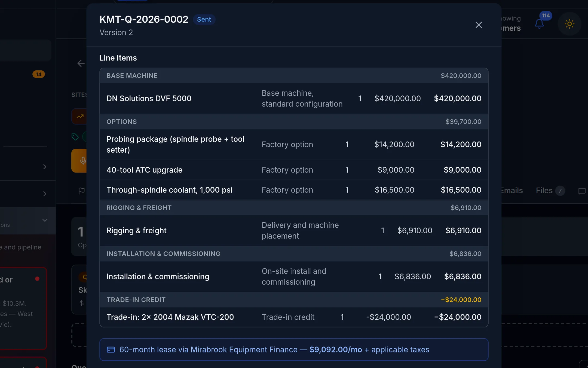Viewport: 588px width, 368px height.
Task: Select the 40-tool ATC upgrade row
Action: [294, 170]
